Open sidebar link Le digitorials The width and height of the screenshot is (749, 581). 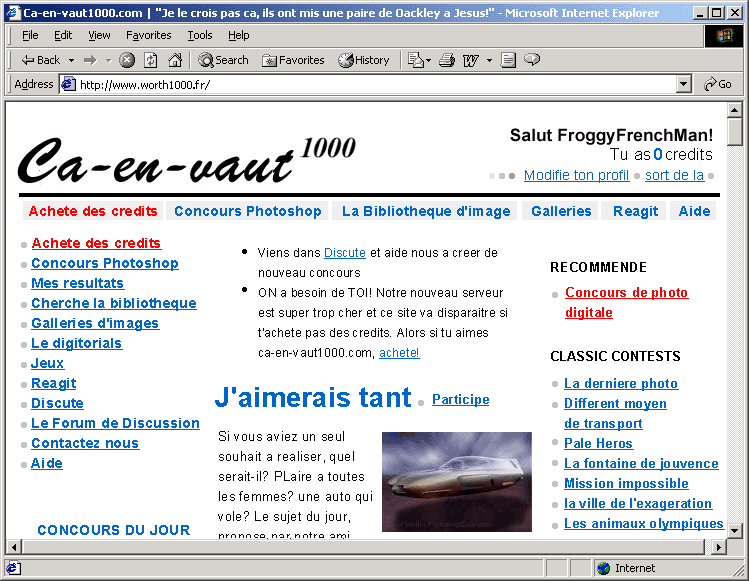pos(76,344)
